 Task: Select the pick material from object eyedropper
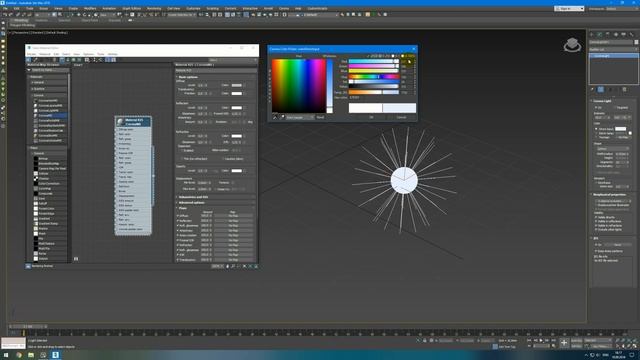[x=36, y=60]
